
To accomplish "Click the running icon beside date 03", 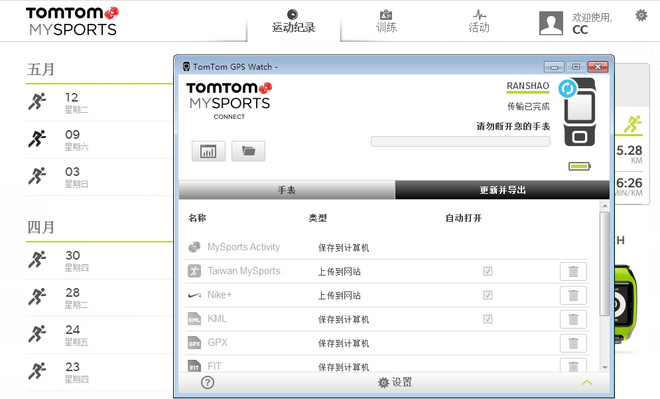I will point(37,176).
